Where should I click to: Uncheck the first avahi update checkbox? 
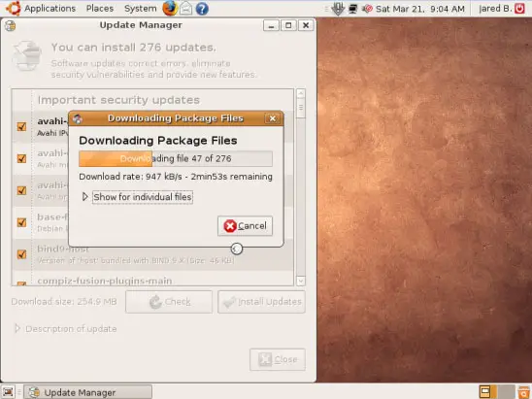click(21, 126)
